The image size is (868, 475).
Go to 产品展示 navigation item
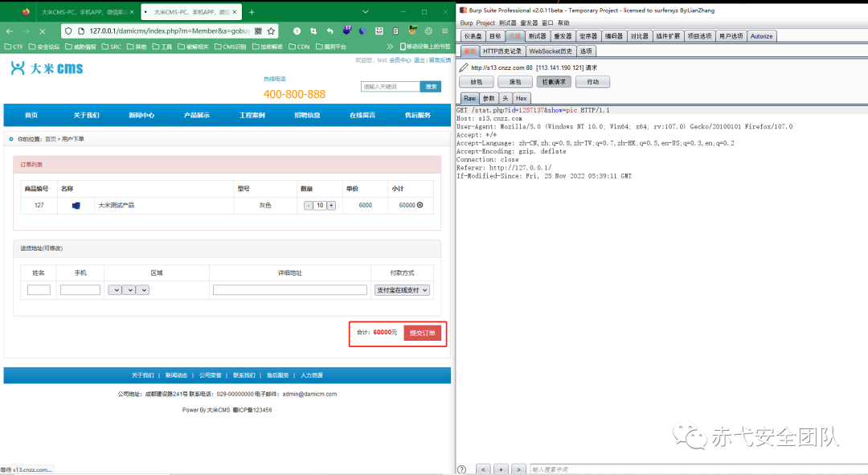(197, 115)
